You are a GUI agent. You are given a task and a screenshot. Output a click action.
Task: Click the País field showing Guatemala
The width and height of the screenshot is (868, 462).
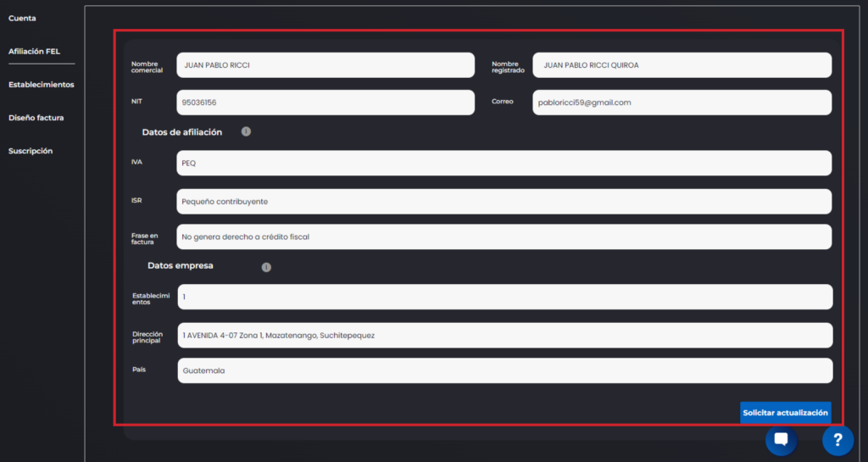(504, 370)
